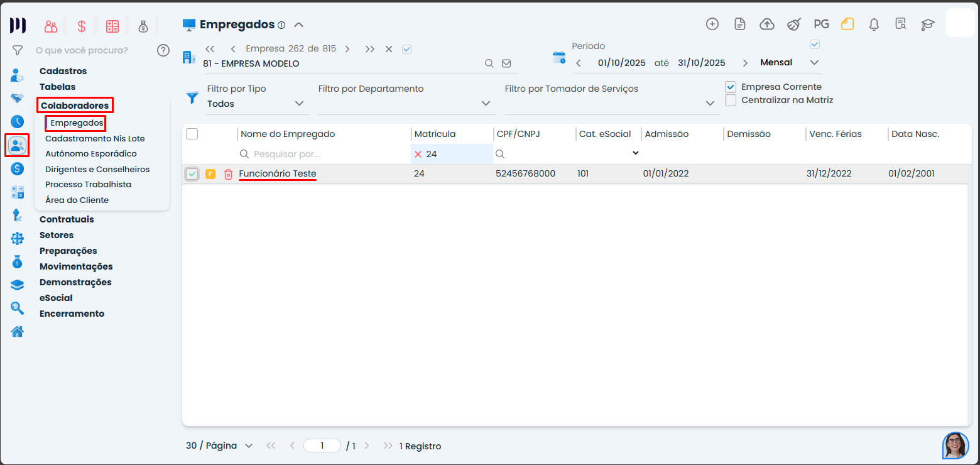The height and width of the screenshot is (465, 980).
Task: Click the plus circle add icon
Action: tap(712, 24)
